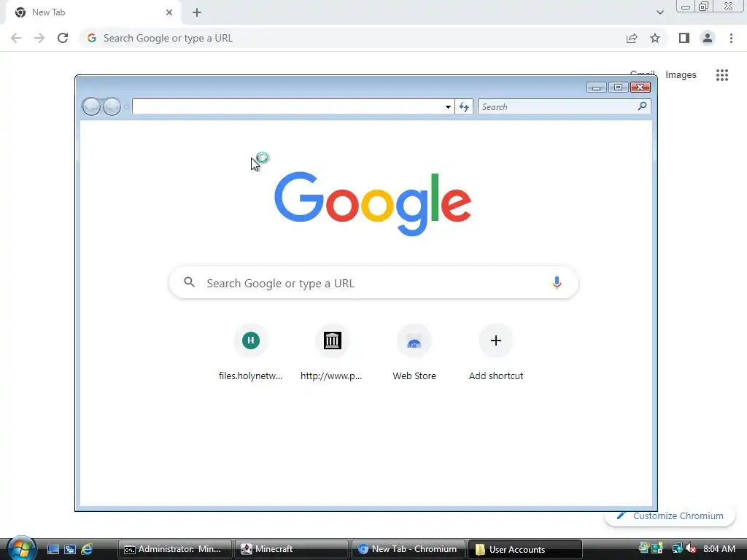Reload the Chromium page

(x=63, y=38)
